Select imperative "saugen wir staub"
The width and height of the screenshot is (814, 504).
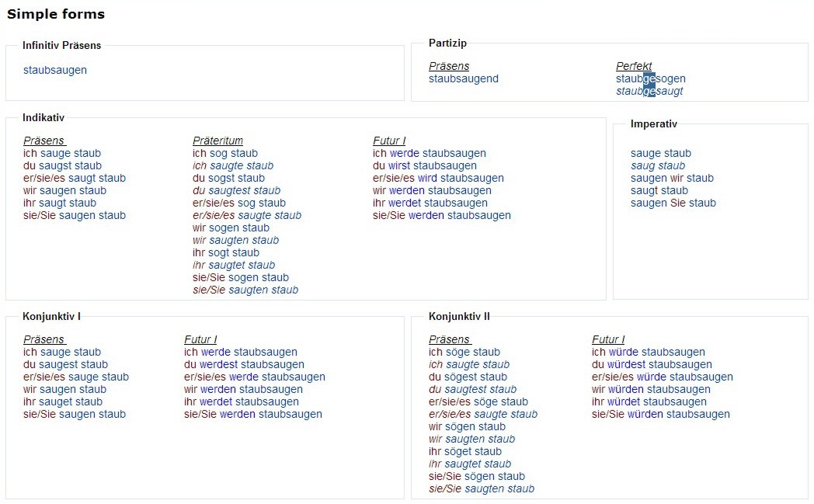(x=672, y=178)
